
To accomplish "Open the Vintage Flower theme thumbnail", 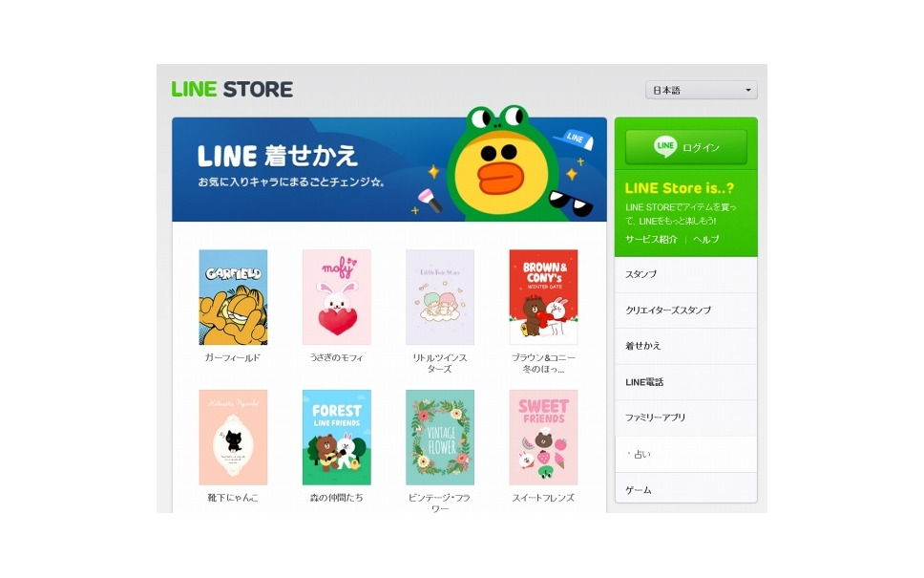I will point(440,437).
